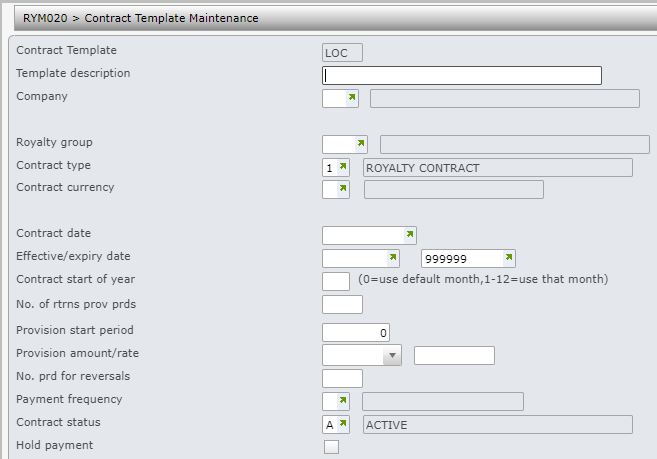Screen dimensions: 657x459
Task: Select the Provision rate value field
Action: click(454, 355)
